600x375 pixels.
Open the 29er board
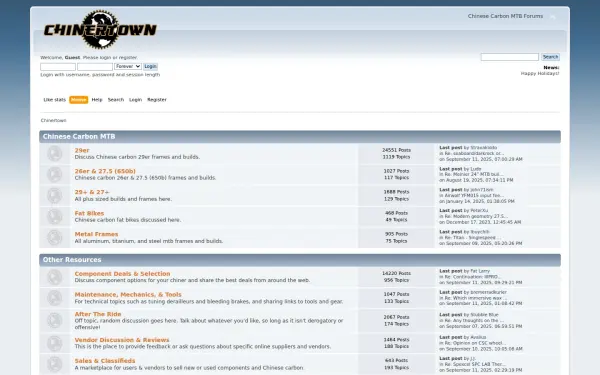82,150
